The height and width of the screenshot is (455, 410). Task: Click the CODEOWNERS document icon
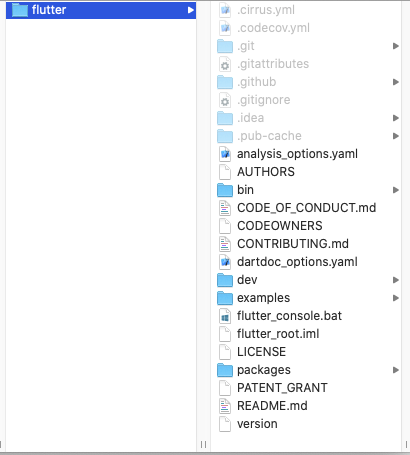coord(225,226)
